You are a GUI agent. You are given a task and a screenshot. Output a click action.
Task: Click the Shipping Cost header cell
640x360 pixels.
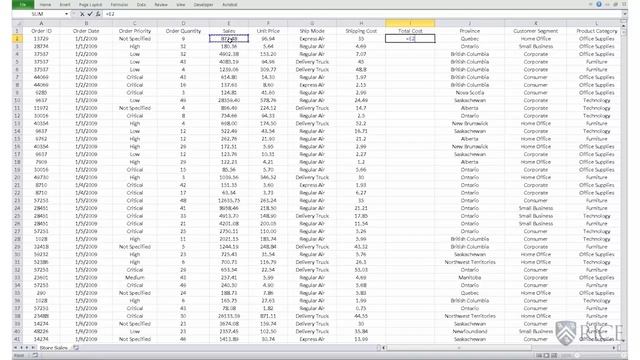tap(361, 31)
